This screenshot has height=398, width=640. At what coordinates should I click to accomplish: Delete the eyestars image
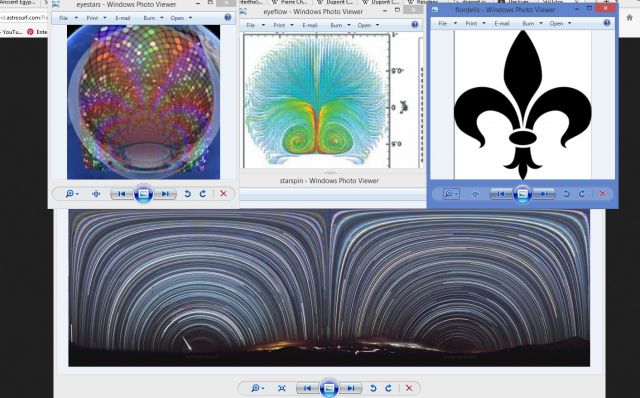[223, 194]
